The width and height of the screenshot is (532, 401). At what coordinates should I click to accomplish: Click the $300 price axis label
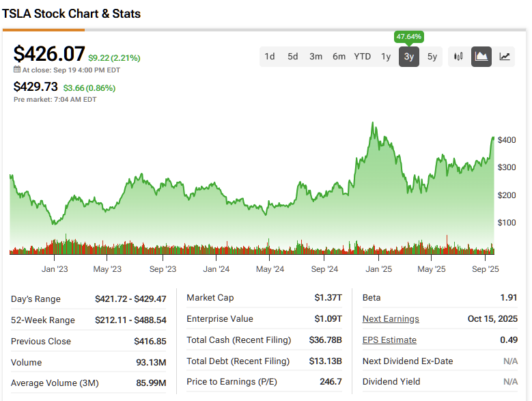click(507, 167)
